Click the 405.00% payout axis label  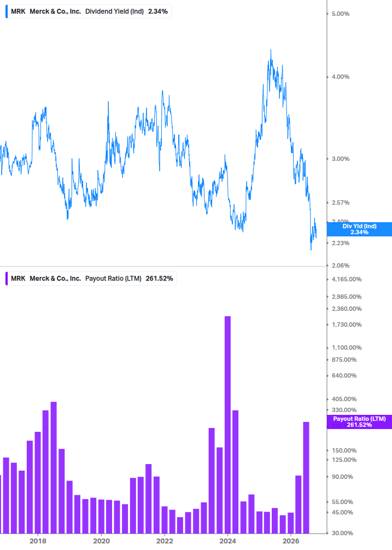pyautogui.click(x=344, y=399)
